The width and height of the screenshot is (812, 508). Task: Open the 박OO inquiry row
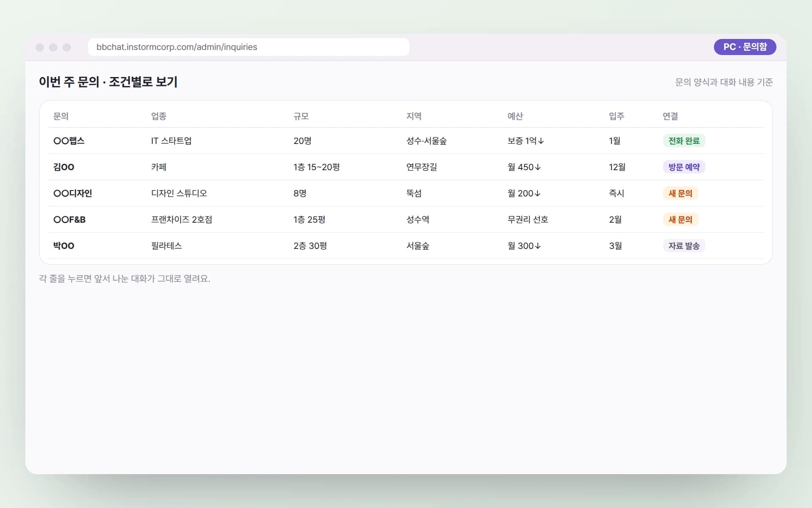tap(406, 246)
